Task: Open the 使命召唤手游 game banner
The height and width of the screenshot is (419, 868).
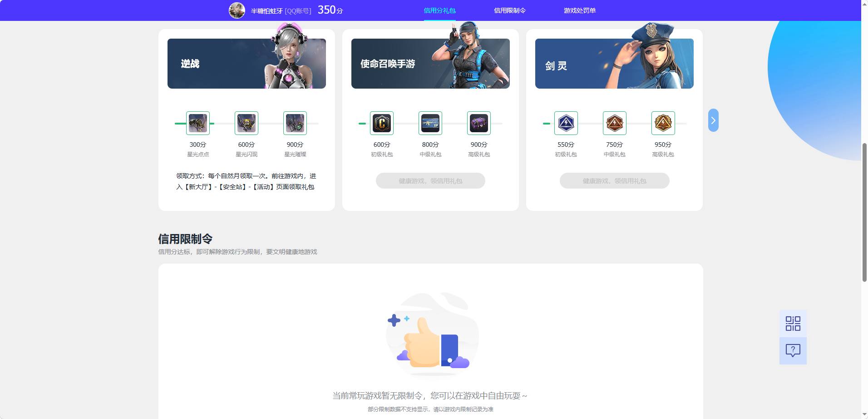Action: [430, 64]
